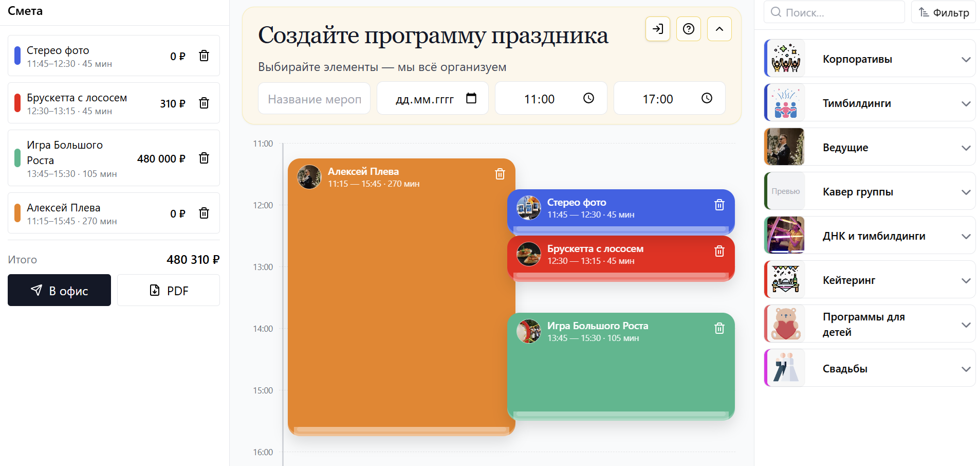Click the Кавер группы preview placeholder
Screen dimensions: 980x466
click(785, 191)
